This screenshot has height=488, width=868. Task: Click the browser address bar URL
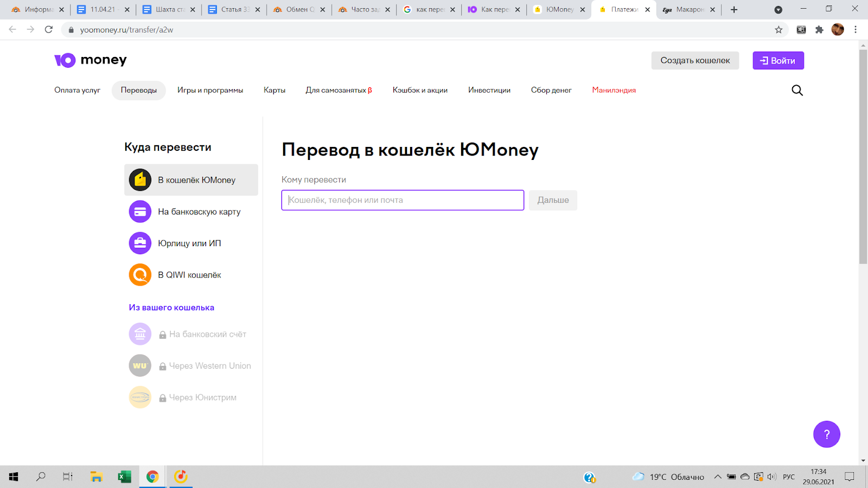pyautogui.click(x=126, y=30)
